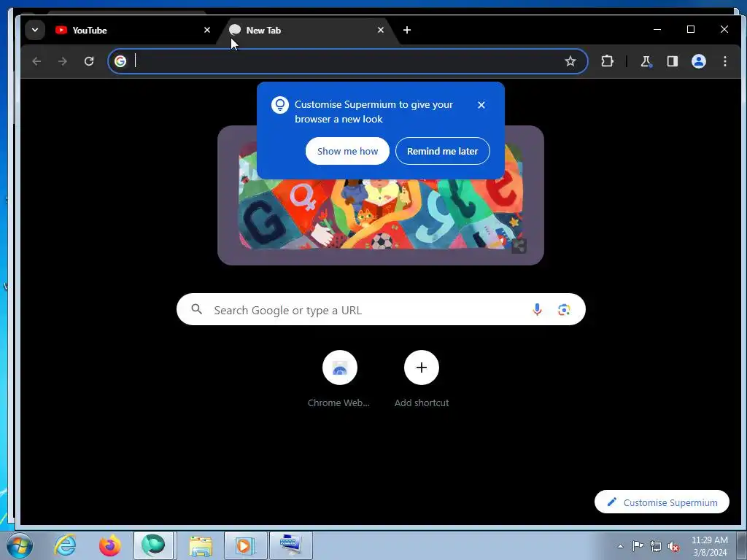The width and height of the screenshot is (747, 560).
Task: Select the New Tab tab
Action: (x=305, y=30)
